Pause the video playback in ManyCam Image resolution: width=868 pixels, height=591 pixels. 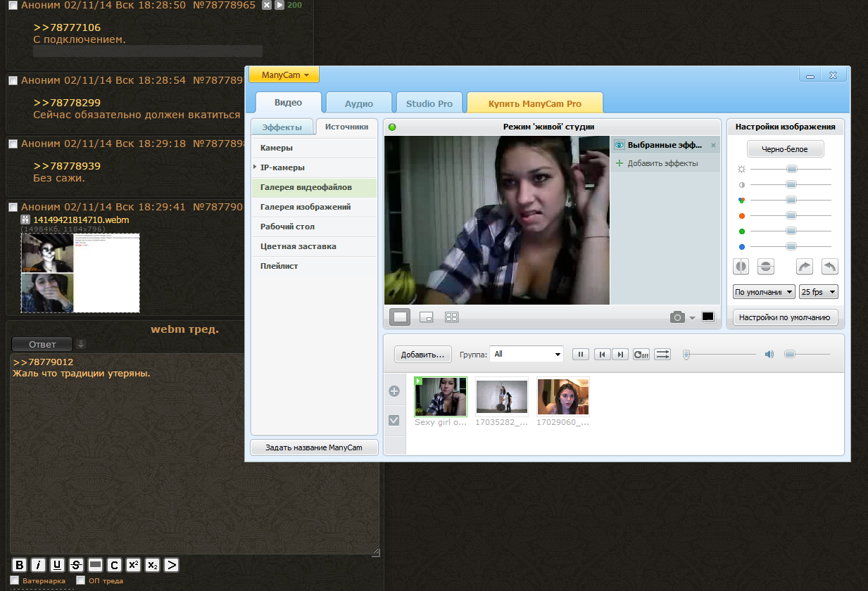coord(580,355)
